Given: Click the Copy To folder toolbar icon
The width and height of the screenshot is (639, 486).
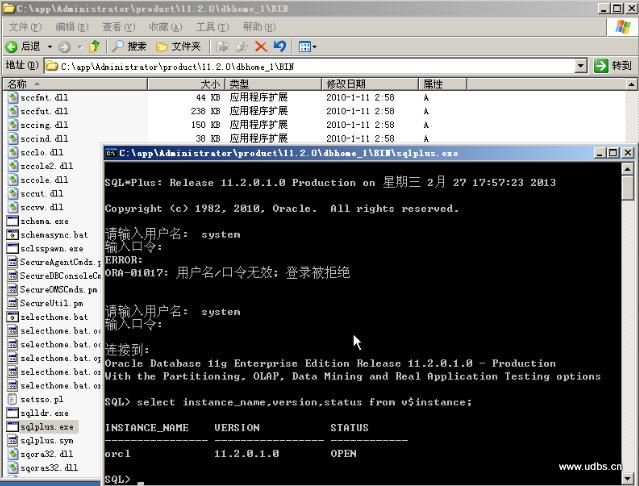Looking at the screenshot, I should tap(241, 46).
